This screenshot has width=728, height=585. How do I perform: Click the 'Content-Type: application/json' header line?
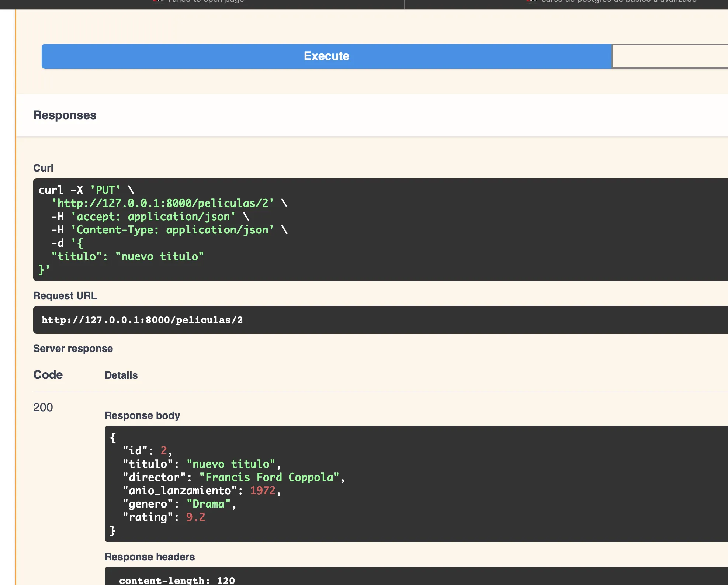[170, 230]
